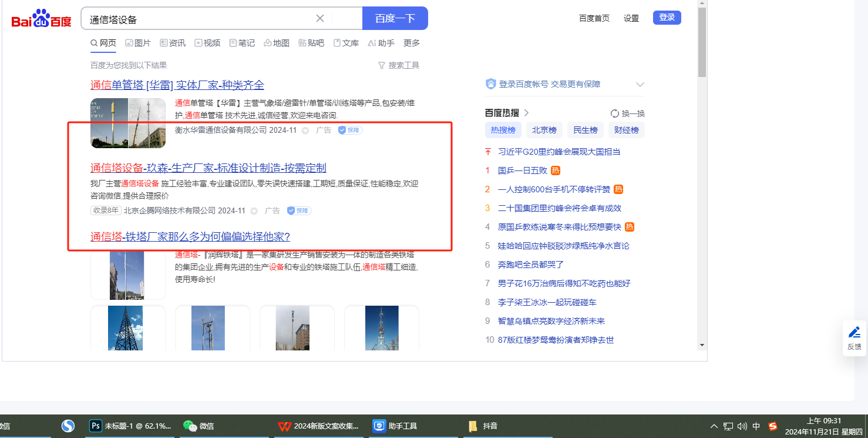868x438 pixels.
Task: Click the page vertical scrollbar thumb
Action: click(x=702, y=42)
